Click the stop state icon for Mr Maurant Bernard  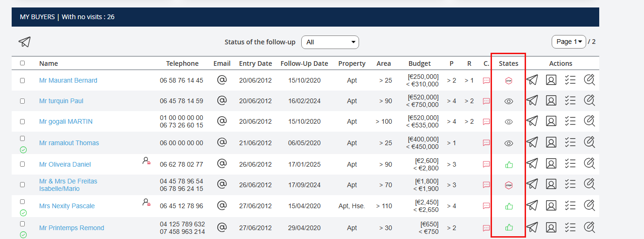[509, 80]
